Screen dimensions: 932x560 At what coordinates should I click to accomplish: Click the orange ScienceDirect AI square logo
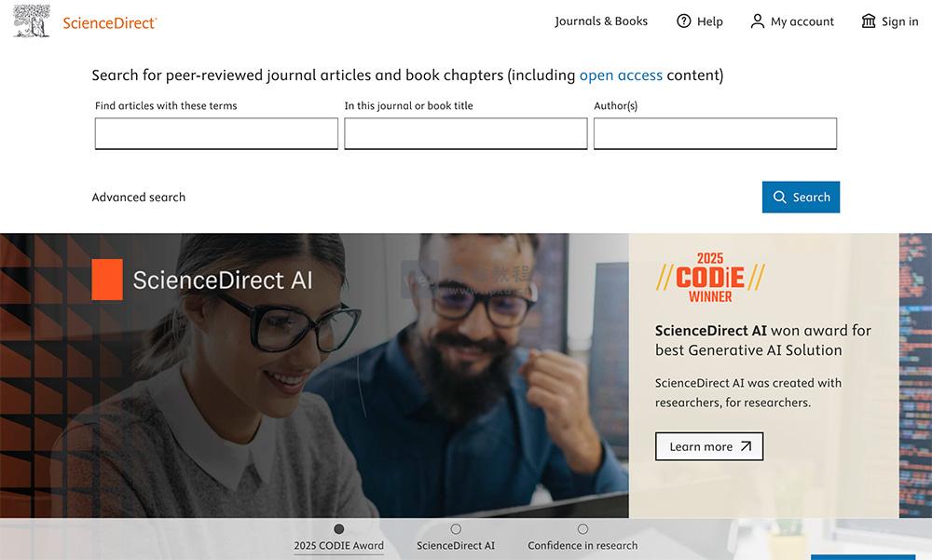click(107, 280)
